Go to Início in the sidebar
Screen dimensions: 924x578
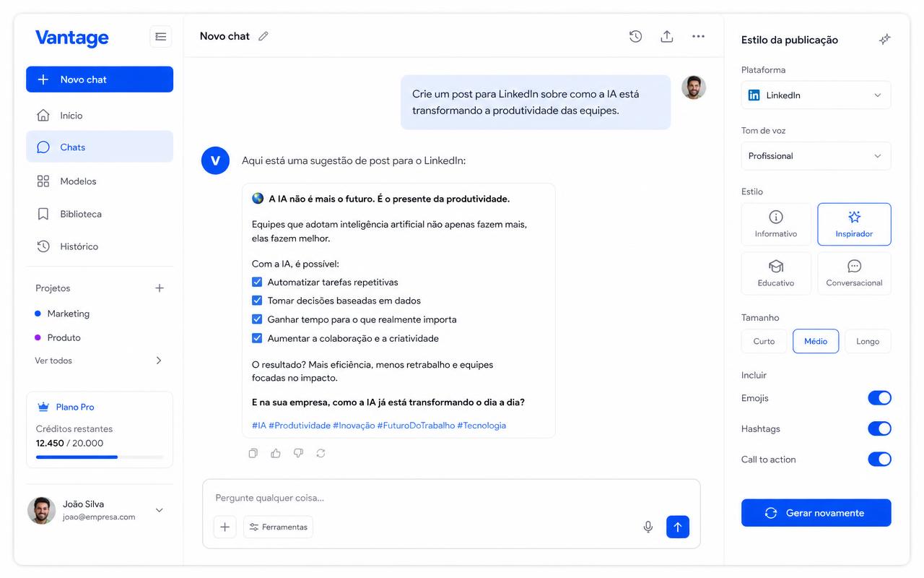(x=100, y=116)
